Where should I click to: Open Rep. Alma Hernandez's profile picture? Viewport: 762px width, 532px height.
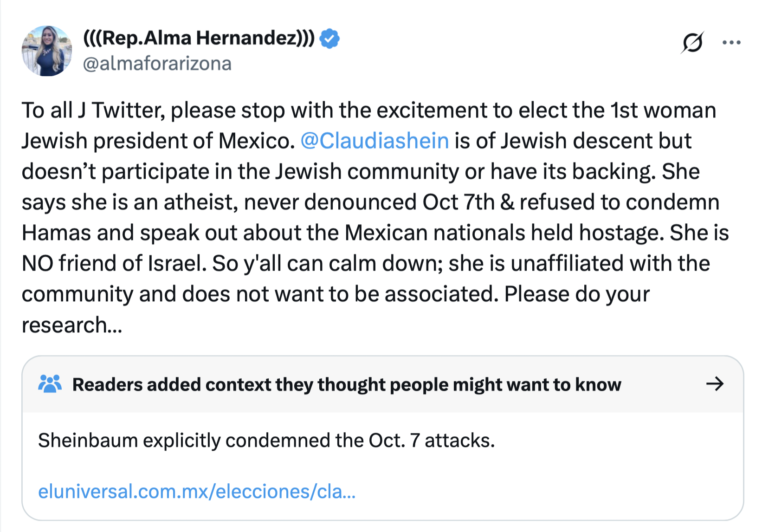click(x=47, y=51)
